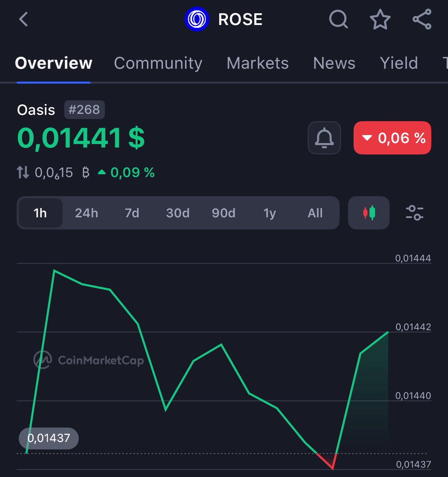The image size is (448, 477).
Task: Tap the Oasis coin name
Action: [x=36, y=110]
